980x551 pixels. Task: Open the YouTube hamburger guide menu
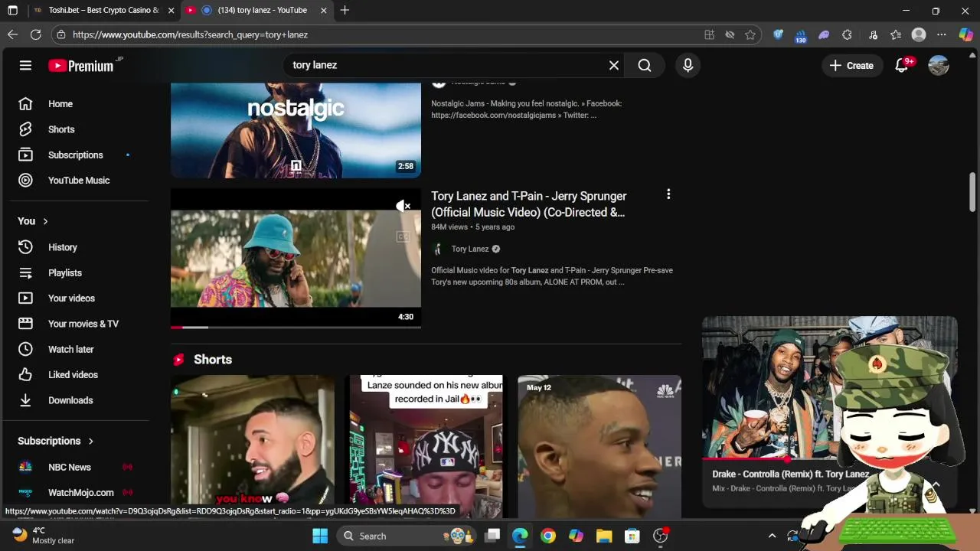pos(25,65)
